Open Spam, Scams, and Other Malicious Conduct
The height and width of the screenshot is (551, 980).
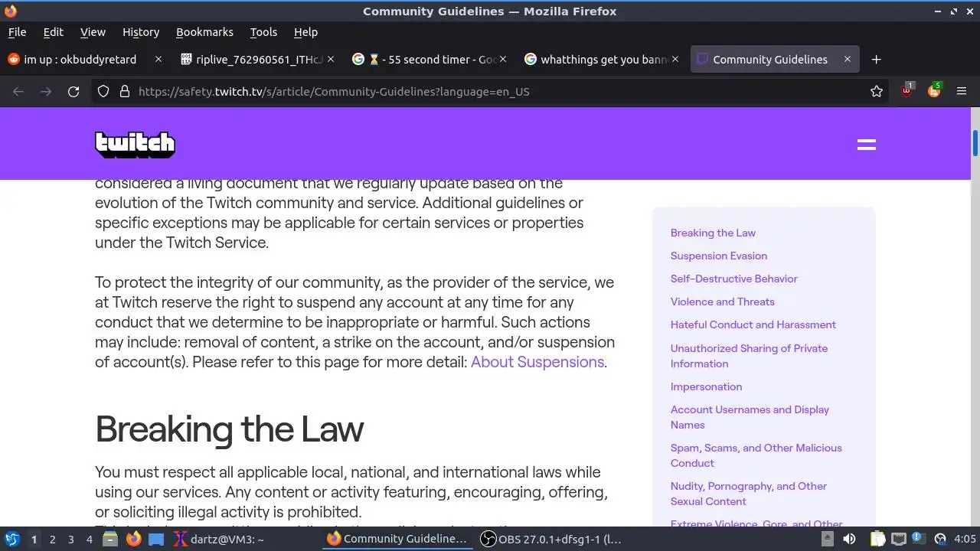pyautogui.click(x=756, y=455)
